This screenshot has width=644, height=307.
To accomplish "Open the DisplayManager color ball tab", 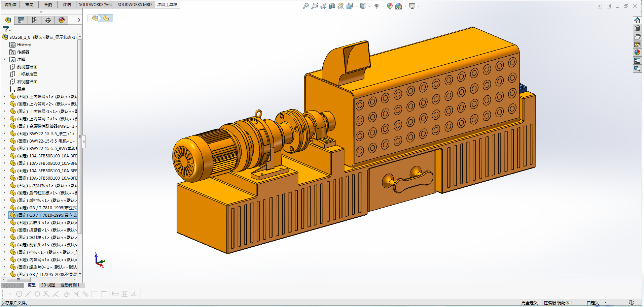I will (62, 20).
